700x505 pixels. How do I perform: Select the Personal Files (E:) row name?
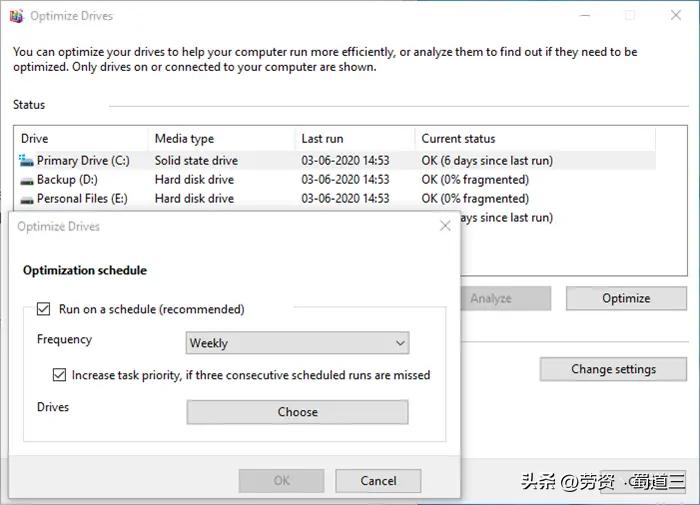[x=82, y=198]
